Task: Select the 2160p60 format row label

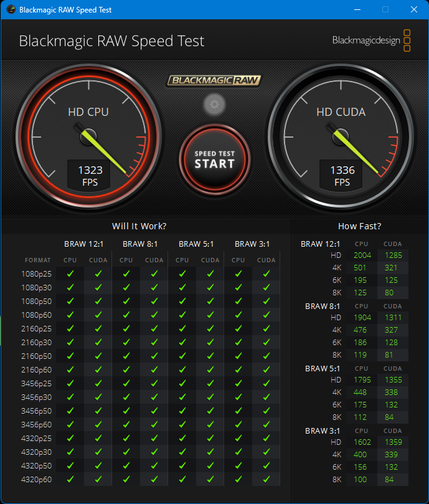Action: click(x=36, y=370)
